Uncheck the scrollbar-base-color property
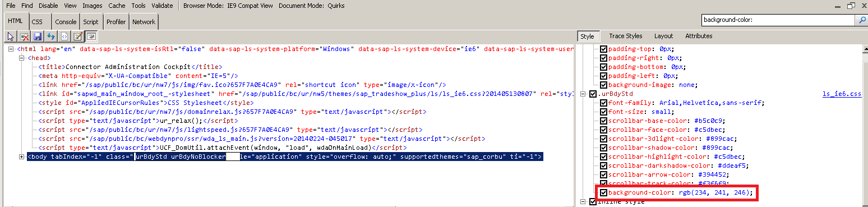Screen dimensions: 868x207 (x=603, y=121)
